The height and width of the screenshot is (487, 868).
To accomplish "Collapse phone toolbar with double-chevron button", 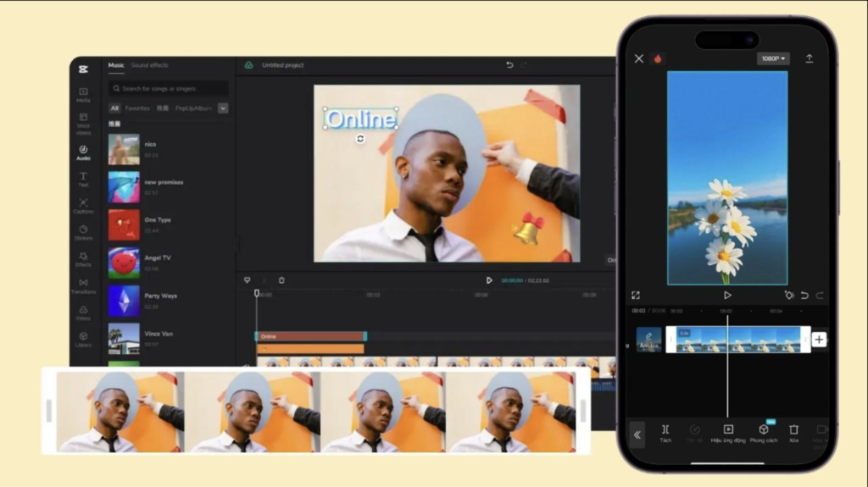I will 637,434.
